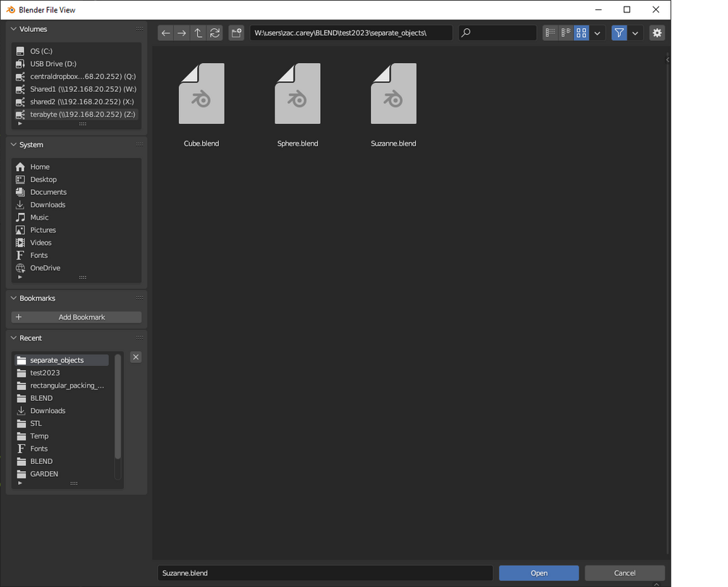The height and width of the screenshot is (587, 728).
Task: Open recent folder GARDEN
Action: pos(62,474)
